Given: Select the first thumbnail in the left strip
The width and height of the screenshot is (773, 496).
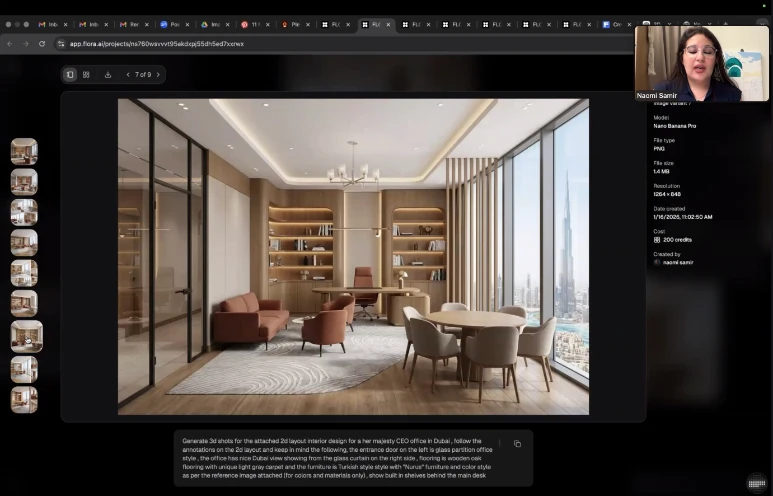Looking at the screenshot, I should coord(24,152).
